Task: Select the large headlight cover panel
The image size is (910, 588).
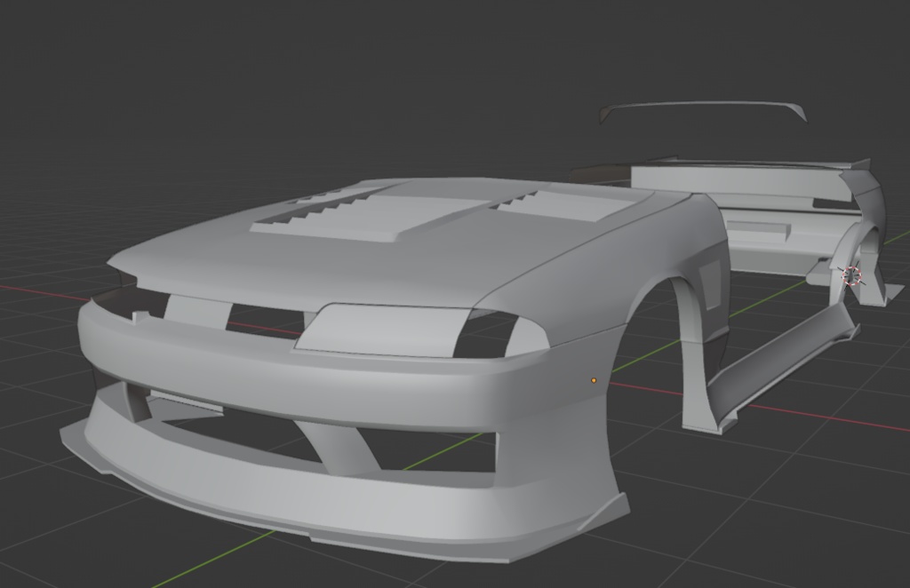Action: point(383,330)
